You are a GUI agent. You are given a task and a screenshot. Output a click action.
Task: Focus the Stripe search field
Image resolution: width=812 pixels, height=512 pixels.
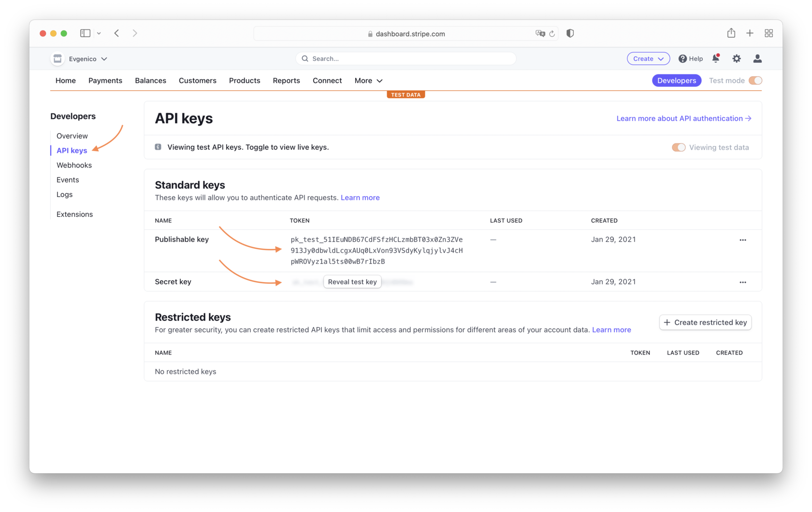[406, 58]
